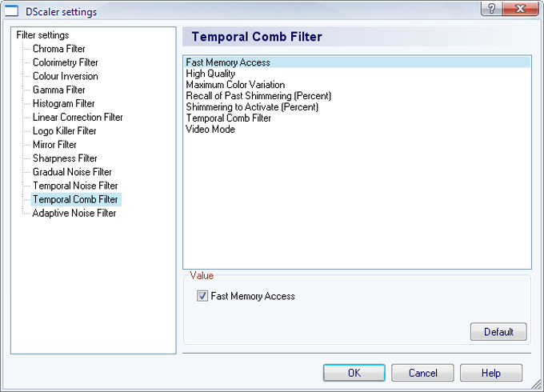Open Help for the settings dialog
Viewport: 544px width, 392px height.
click(491, 373)
